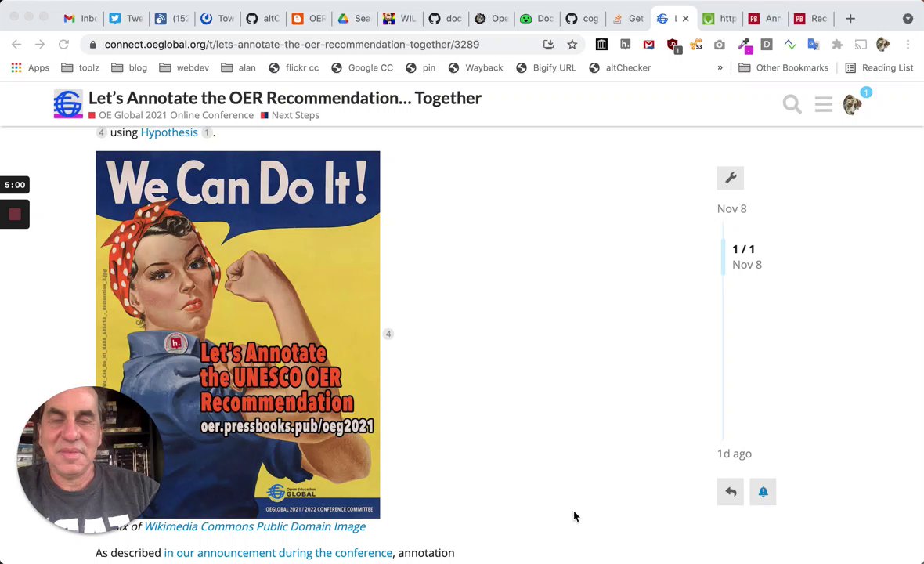Click the topic timeline scroller handle

click(x=723, y=256)
